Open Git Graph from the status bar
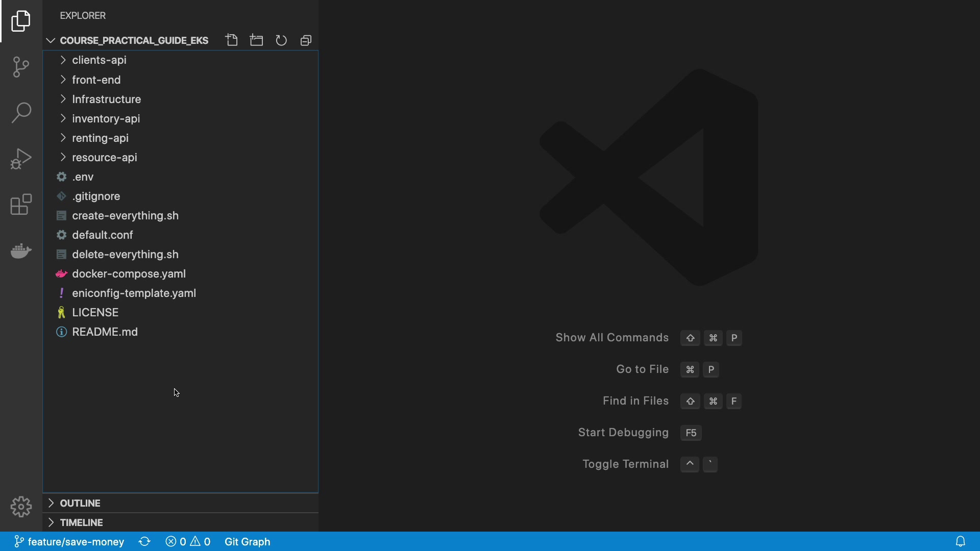 coord(247,541)
